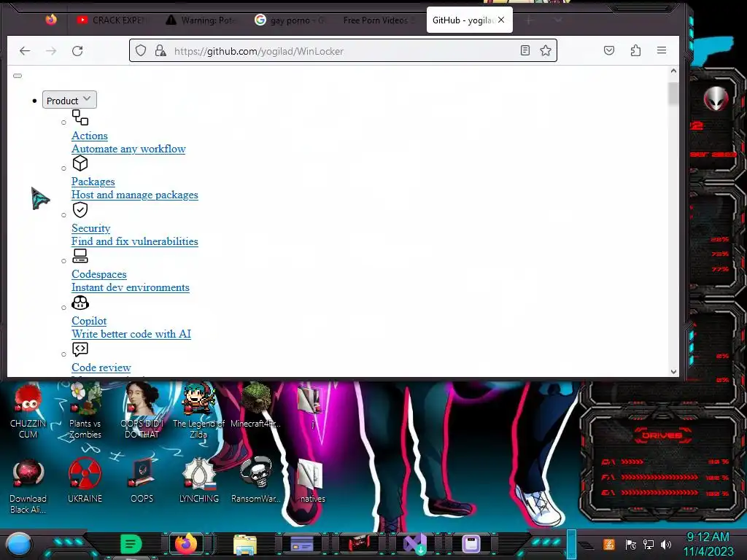Open Action Center flag in tray
Screen dimensions: 747x560
tap(631, 544)
